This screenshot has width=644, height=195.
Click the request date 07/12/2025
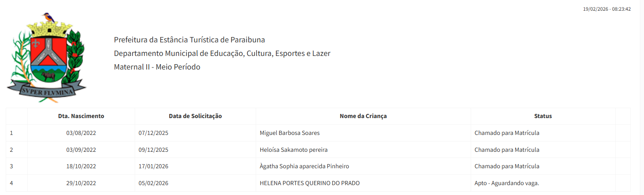pyautogui.click(x=154, y=133)
